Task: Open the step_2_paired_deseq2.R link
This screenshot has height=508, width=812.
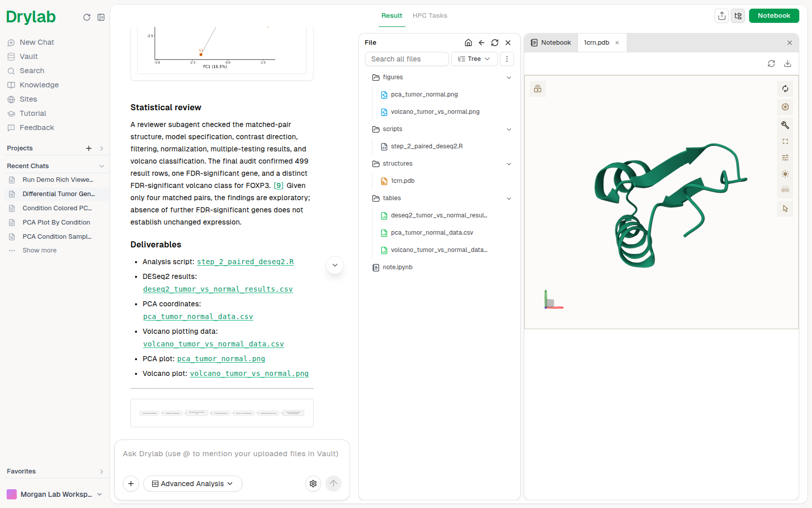Action: pyautogui.click(x=245, y=262)
